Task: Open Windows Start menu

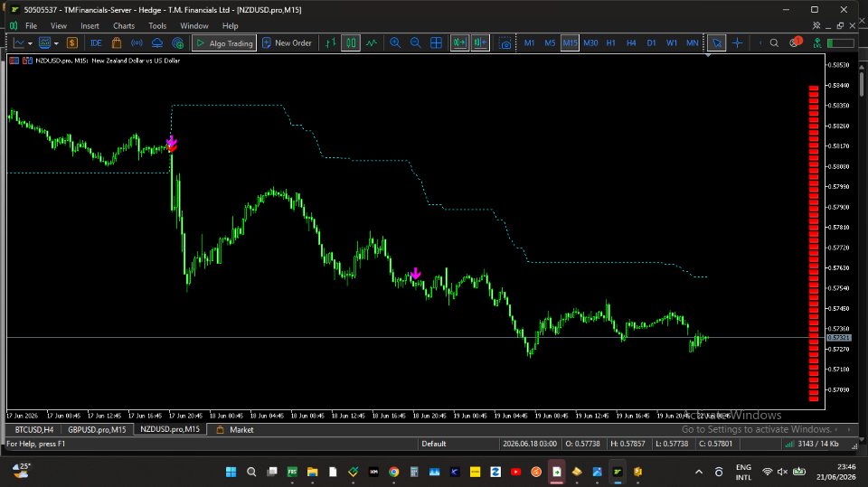Action: 231,472
